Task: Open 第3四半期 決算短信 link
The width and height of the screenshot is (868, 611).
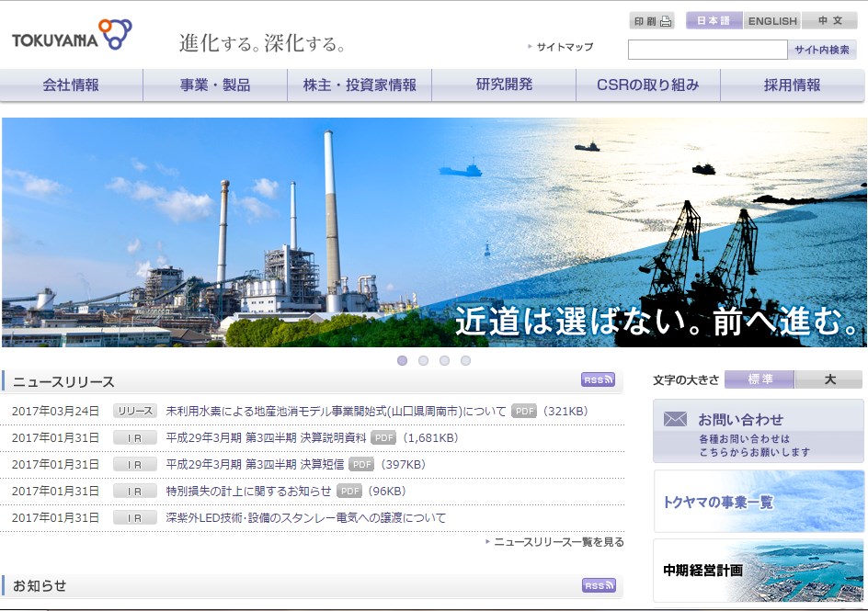Action: pos(255,465)
